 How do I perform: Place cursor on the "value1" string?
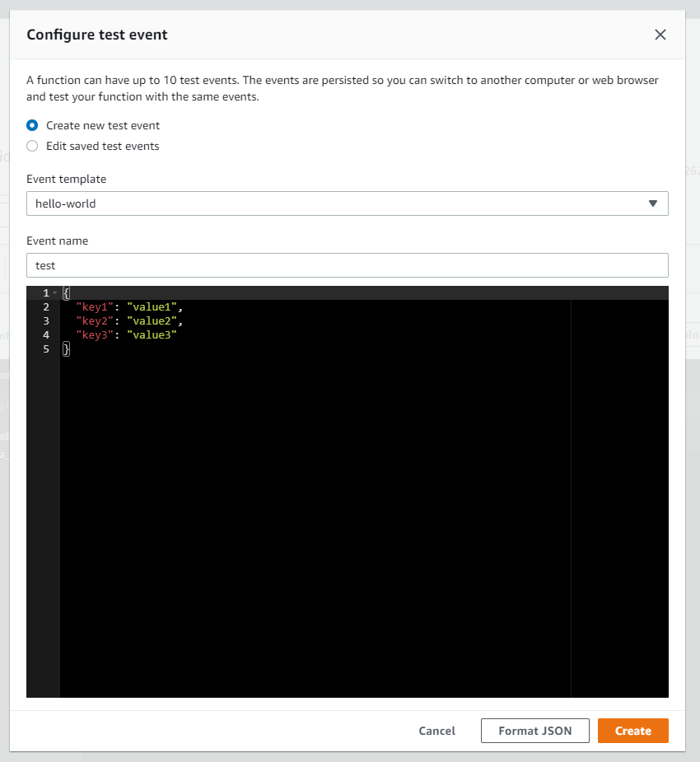click(x=152, y=307)
